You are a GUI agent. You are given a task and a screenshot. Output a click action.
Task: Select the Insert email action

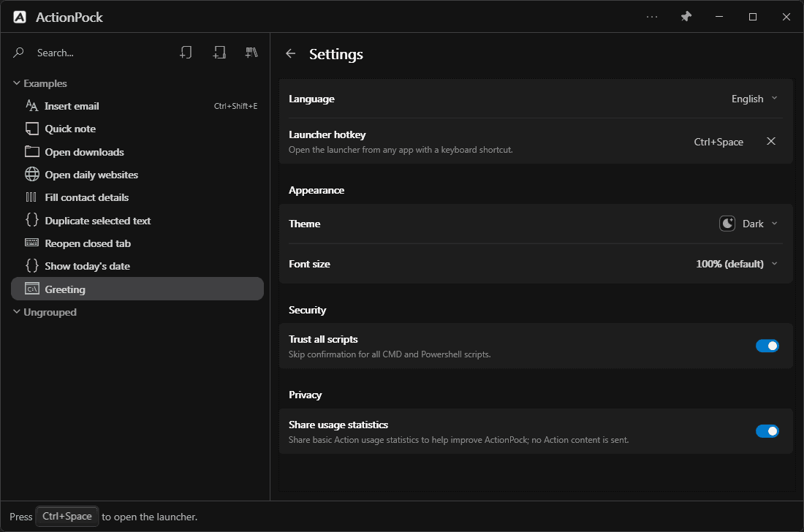(x=137, y=106)
